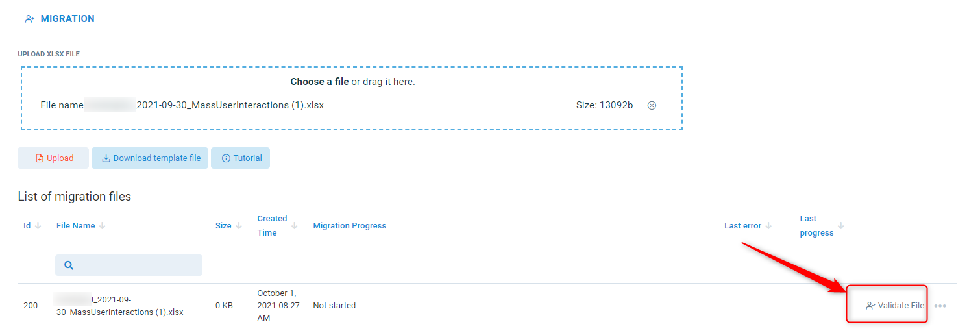Click the Migration user icon in header
The image size is (980, 333).
(x=29, y=19)
